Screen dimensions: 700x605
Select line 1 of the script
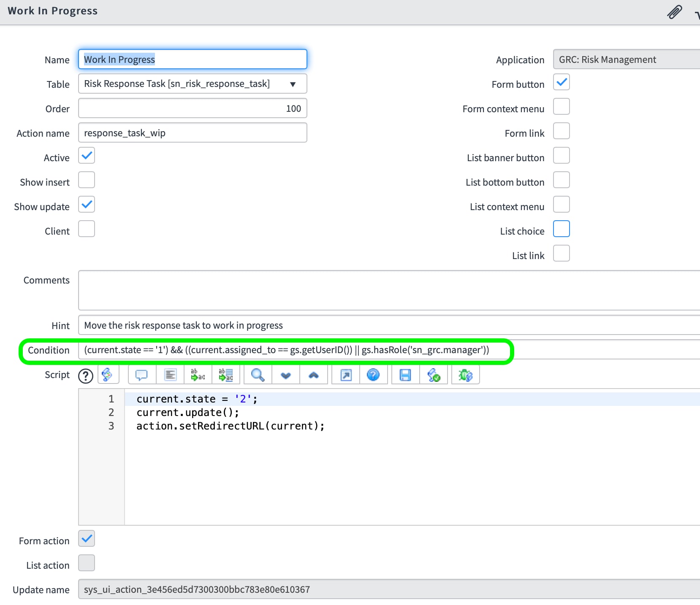197,398
